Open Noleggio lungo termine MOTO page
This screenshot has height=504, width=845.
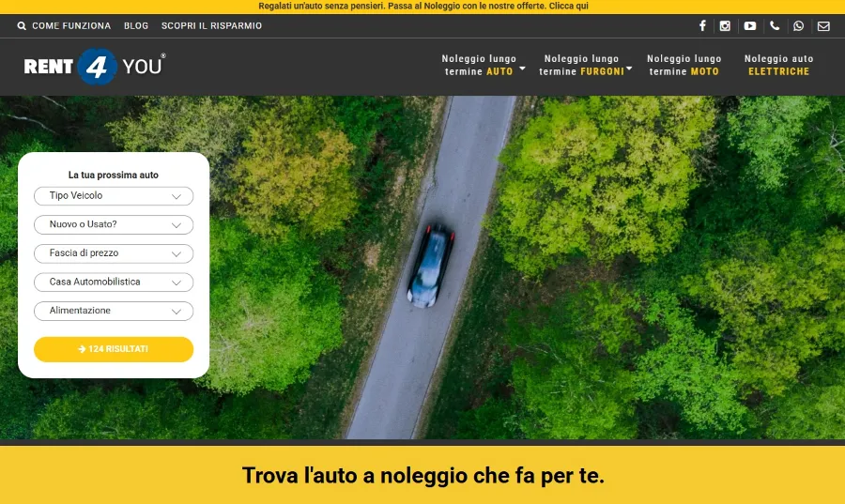(x=684, y=65)
